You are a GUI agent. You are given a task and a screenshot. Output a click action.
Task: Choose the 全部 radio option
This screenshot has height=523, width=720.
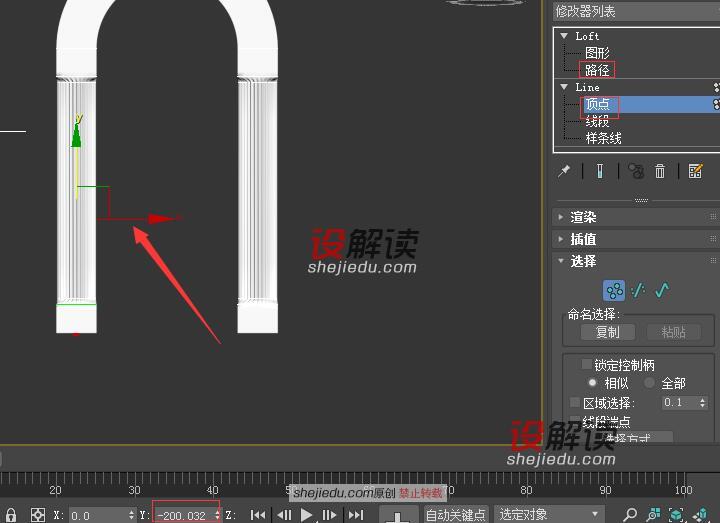[x=649, y=382]
